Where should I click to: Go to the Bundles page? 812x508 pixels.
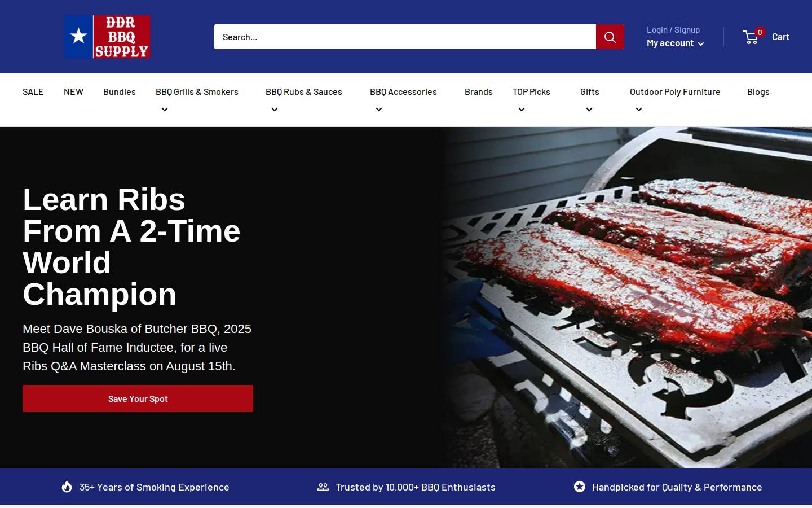pos(120,91)
